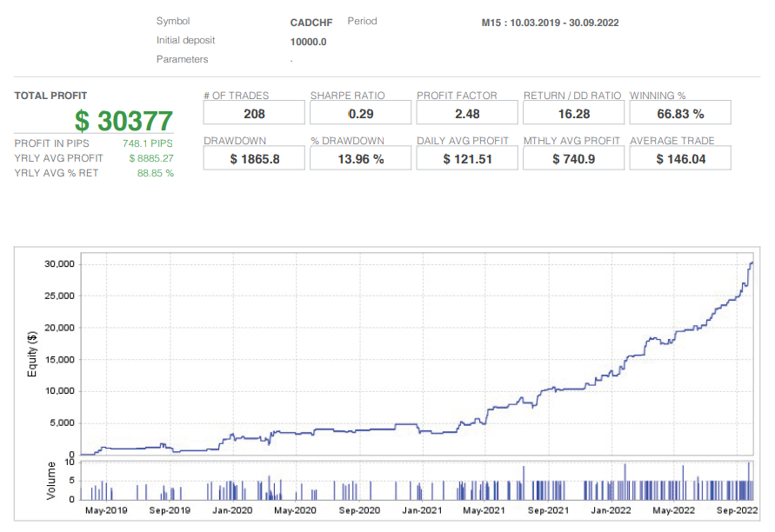
Task: Select the 748.1 PIPS profit value
Action: 148,143
